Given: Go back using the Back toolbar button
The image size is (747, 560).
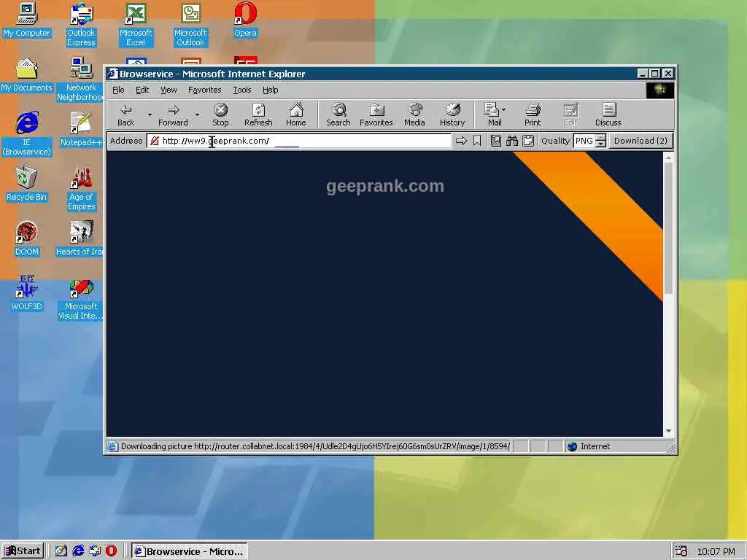Looking at the screenshot, I should pos(125,115).
